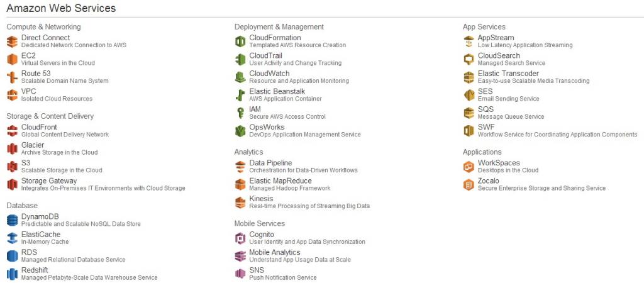Screen dimensions: 644x283
Task: Go to Elastic Beanstalk service
Action: coord(277,91)
